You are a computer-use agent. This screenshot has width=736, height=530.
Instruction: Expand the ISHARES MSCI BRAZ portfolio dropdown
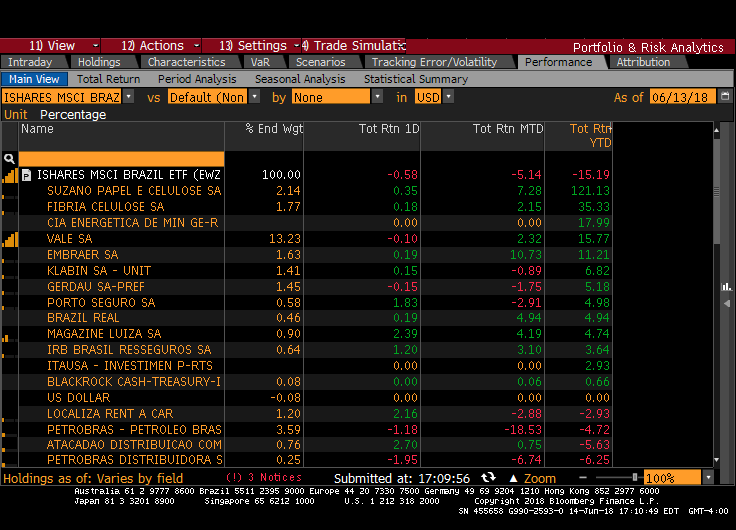click(x=128, y=97)
